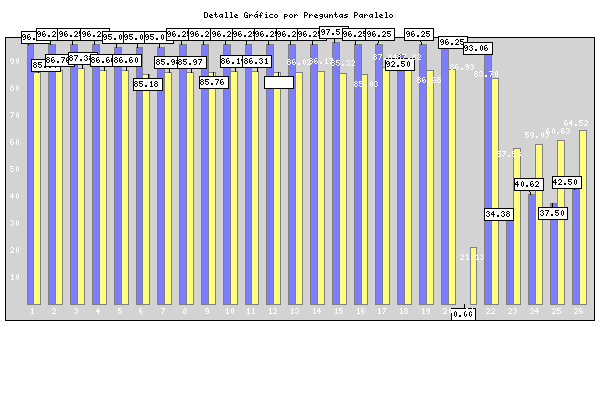
Task: Select the 42.50 data label
Action: pos(567,182)
